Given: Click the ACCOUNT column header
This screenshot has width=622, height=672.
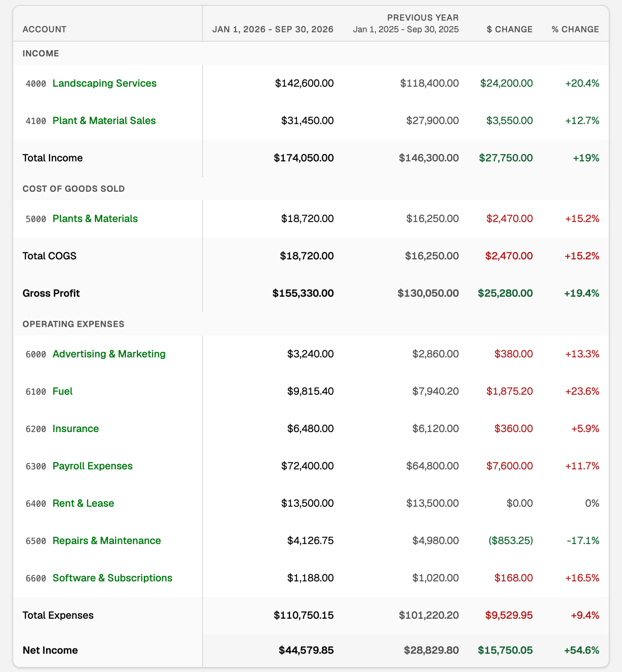Looking at the screenshot, I should (44, 30).
